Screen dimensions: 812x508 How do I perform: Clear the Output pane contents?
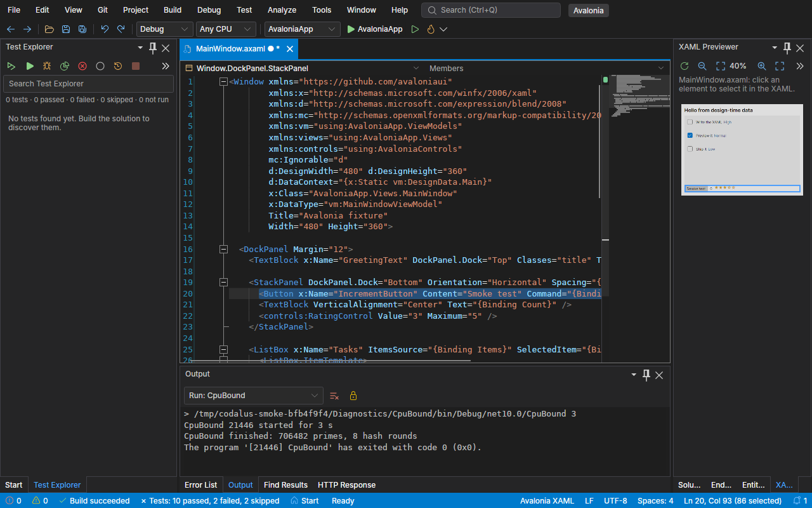point(334,396)
